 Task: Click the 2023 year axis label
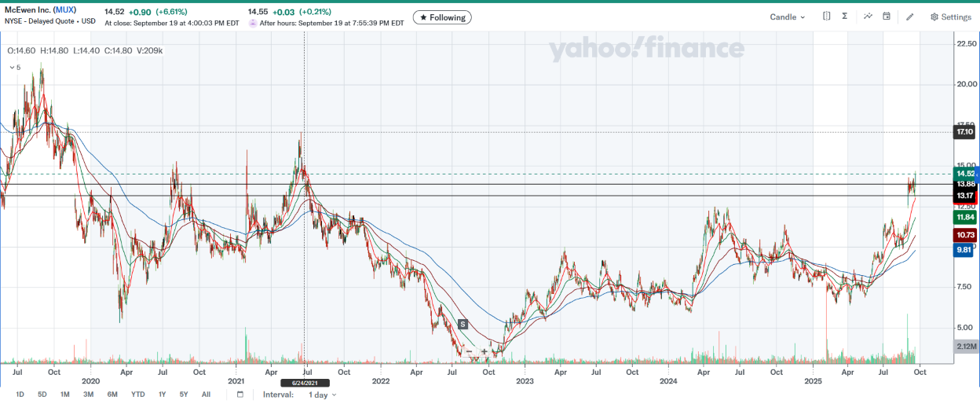tap(525, 381)
